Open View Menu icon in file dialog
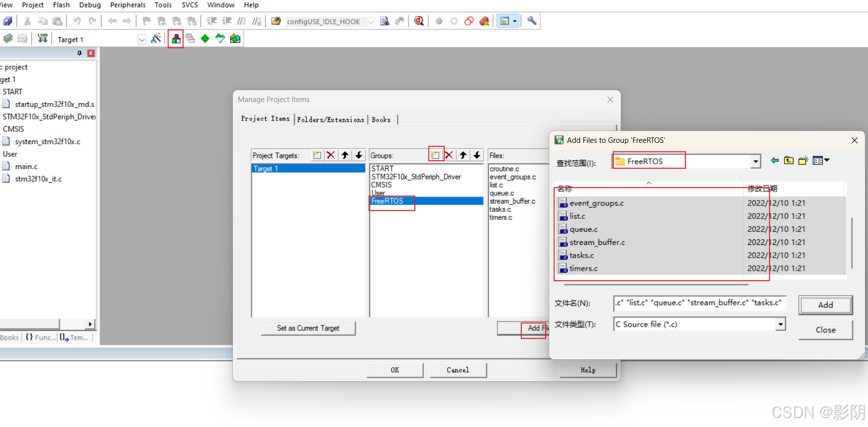 click(x=821, y=160)
